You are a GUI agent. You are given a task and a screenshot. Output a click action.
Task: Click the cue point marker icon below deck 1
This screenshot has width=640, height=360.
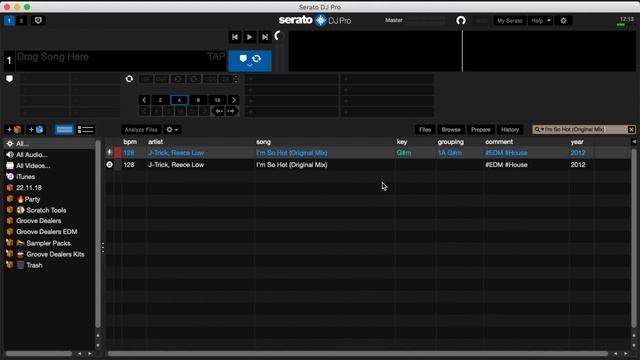coord(9,79)
